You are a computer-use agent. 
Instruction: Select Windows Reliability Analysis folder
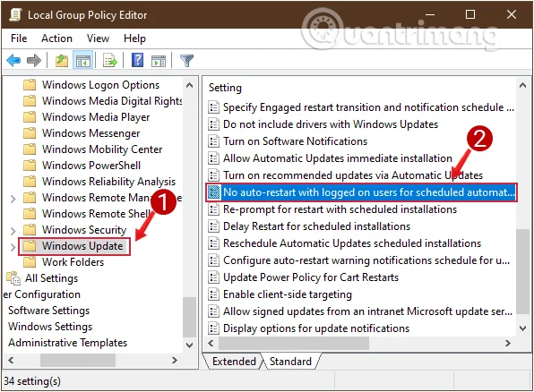point(108,182)
